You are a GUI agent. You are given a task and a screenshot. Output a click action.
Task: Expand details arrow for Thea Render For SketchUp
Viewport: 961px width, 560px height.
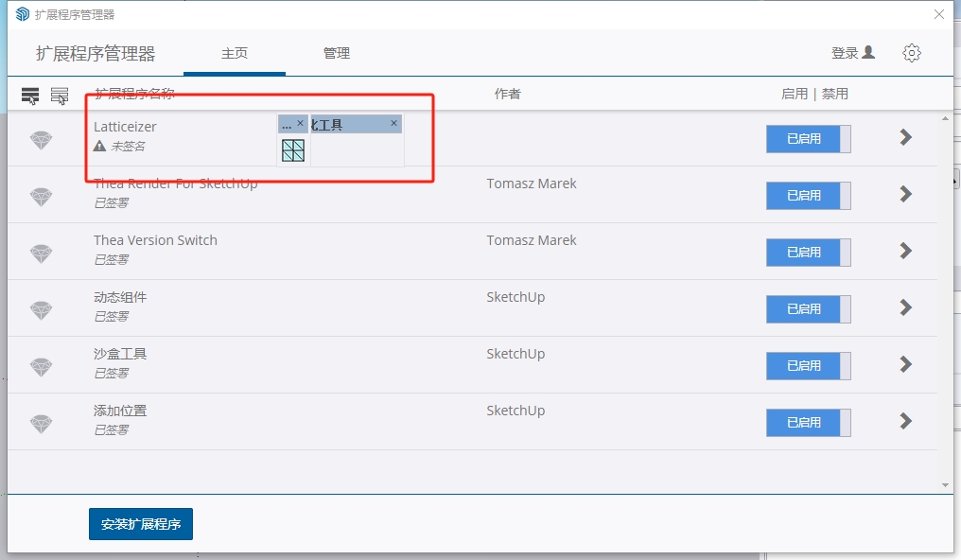pos(906,194)
